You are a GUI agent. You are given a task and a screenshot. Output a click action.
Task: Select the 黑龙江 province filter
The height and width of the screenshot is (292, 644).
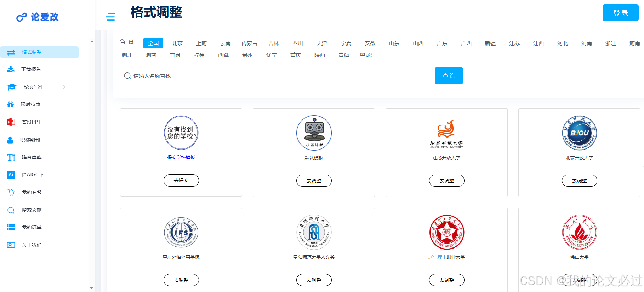(x=368, y=55)
